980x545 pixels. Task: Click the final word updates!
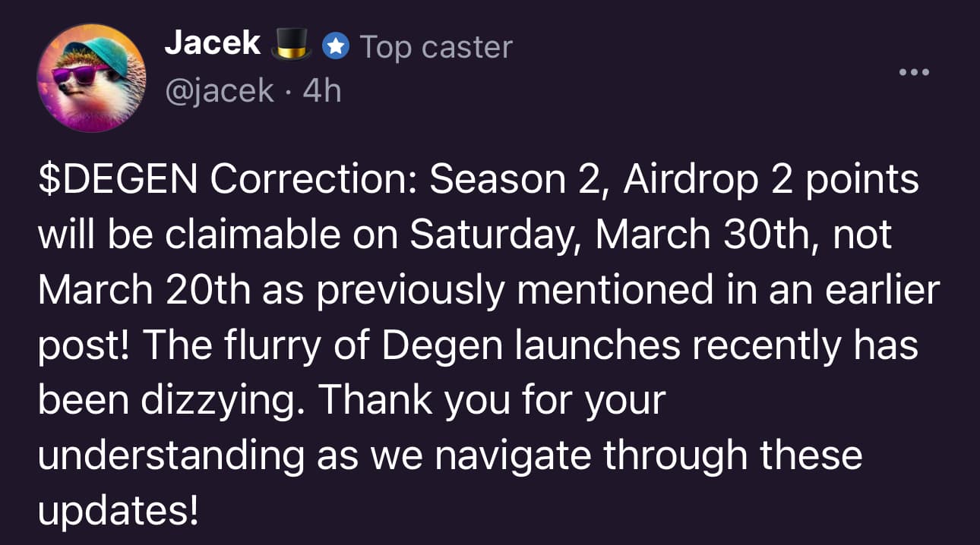point(118,511)
